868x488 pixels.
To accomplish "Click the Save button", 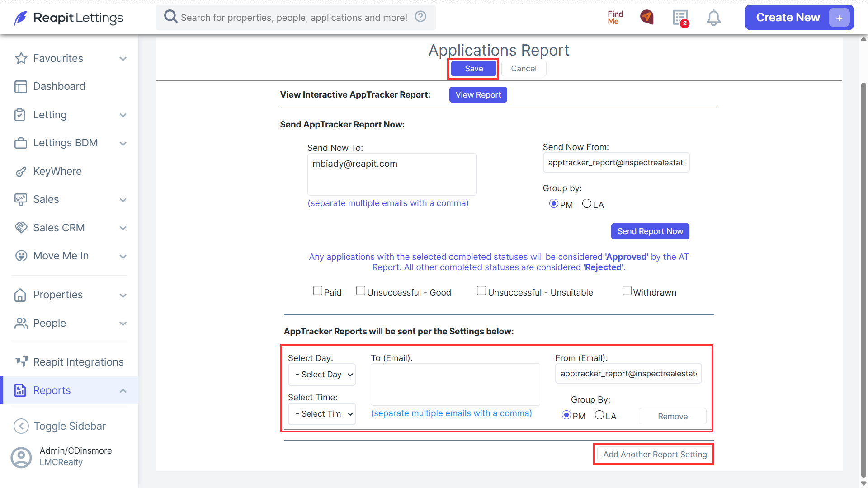I will click(474, 69).
